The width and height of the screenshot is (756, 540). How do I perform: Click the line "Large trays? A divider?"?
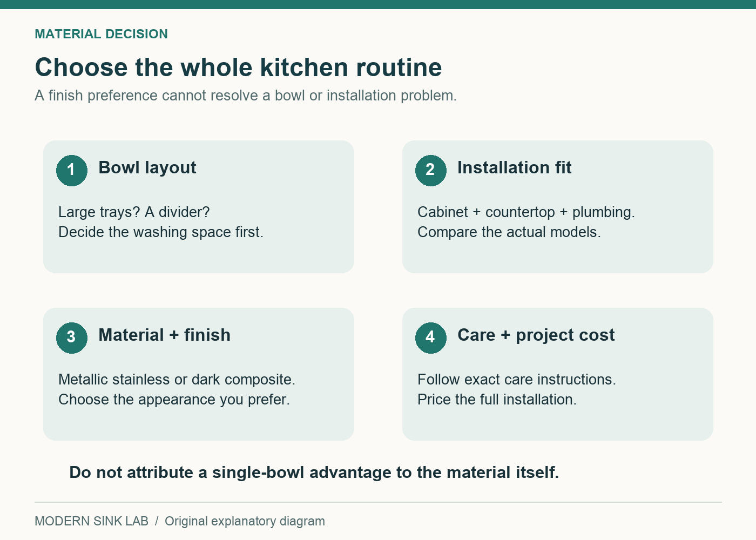(134, 212)
